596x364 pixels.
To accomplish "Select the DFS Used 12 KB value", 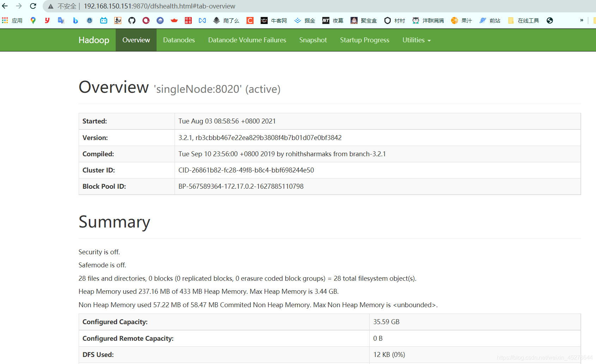I will [x=389, y=354].
